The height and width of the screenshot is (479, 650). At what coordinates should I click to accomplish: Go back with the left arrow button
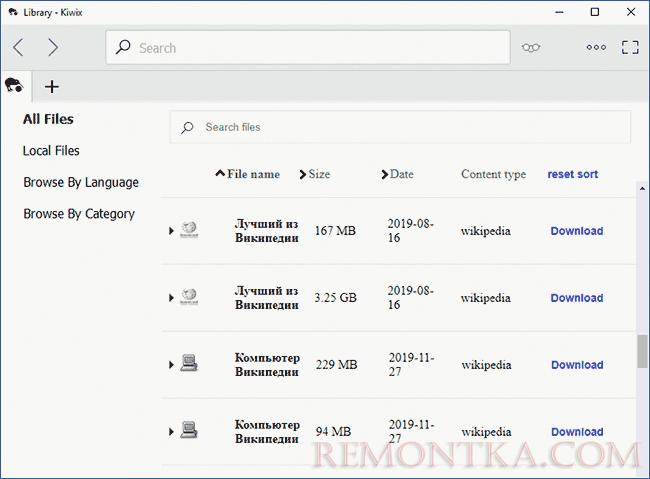(18, 47)
